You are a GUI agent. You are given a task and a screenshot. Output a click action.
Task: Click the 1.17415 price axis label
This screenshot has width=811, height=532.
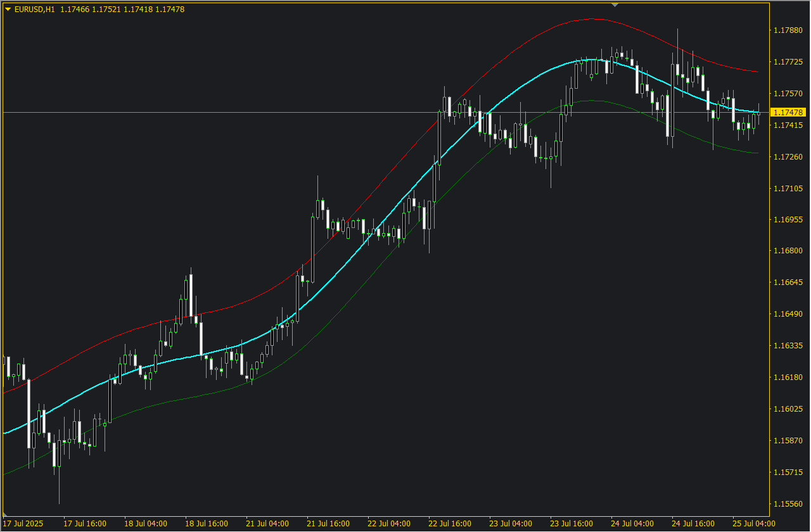pyautogui.click(x=788, y=125)
